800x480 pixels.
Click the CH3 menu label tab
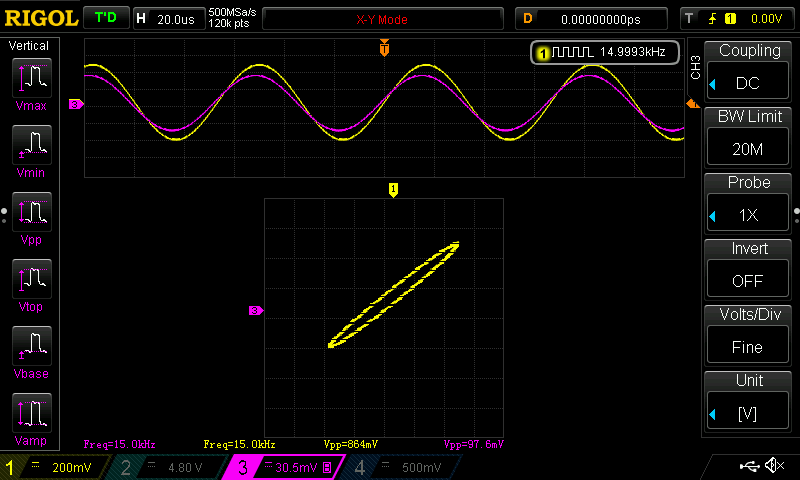tap(695, 67)
